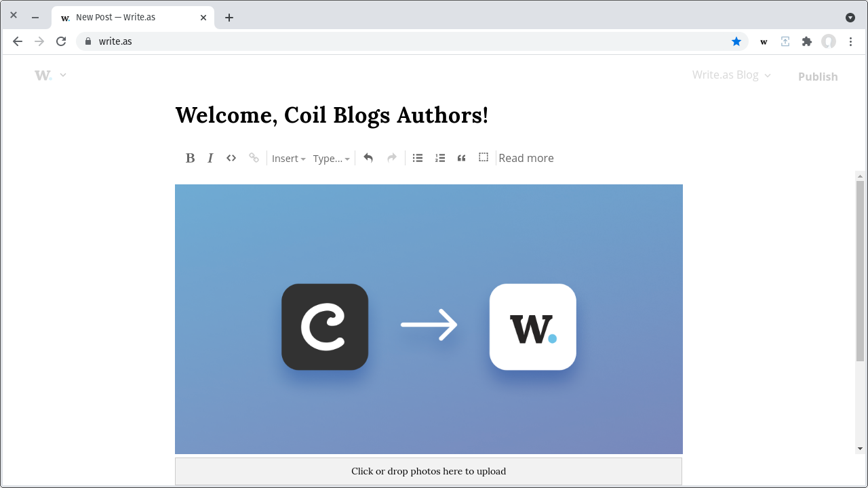Enter distraction-free fullscreen mode
868x488 pixels.
(x=483, y=157)
